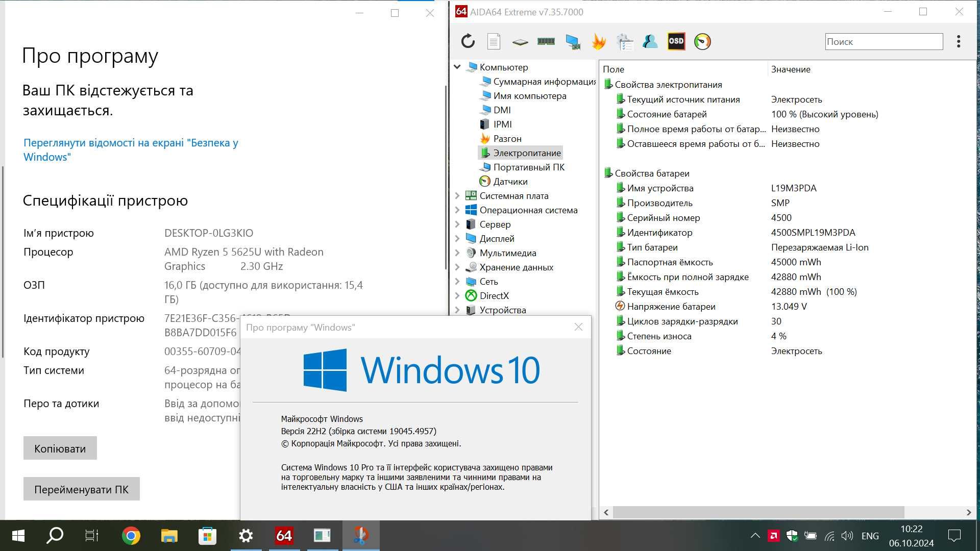The image size is (980, 551).
Task: Select the Циклов зарядки-разрядки row
Action: point(786,321)
